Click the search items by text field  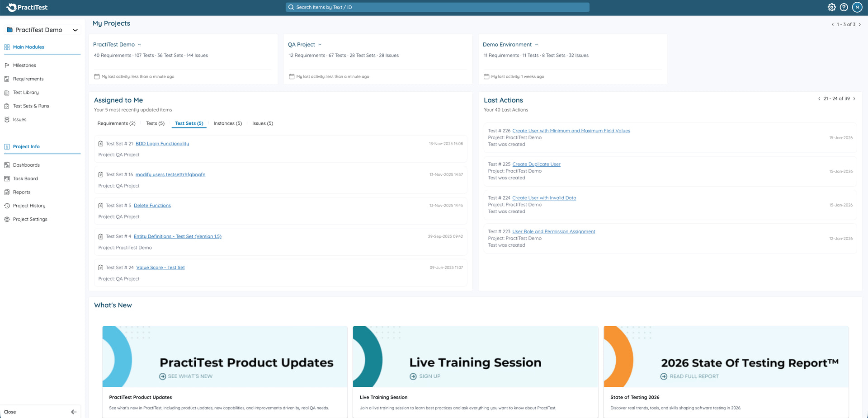coord(437,7)
